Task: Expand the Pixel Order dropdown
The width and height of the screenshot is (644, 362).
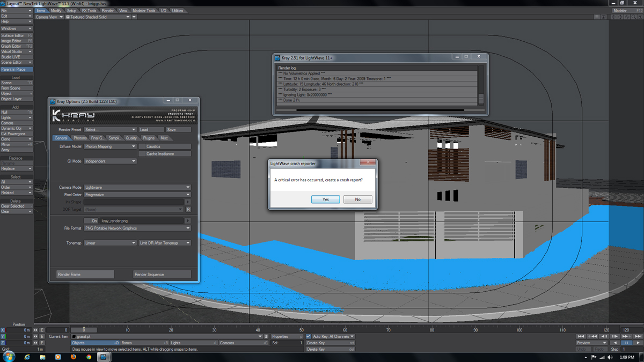Action: 137,195
